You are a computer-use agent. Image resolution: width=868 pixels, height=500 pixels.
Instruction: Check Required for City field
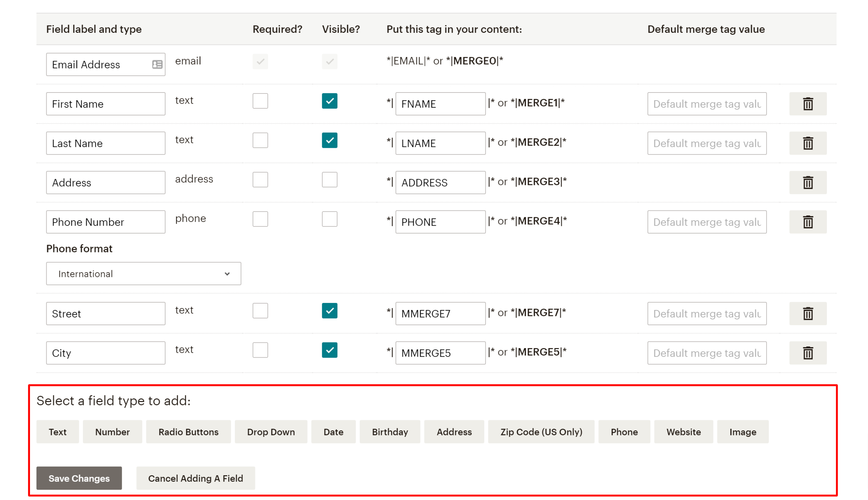pos(260,350)
